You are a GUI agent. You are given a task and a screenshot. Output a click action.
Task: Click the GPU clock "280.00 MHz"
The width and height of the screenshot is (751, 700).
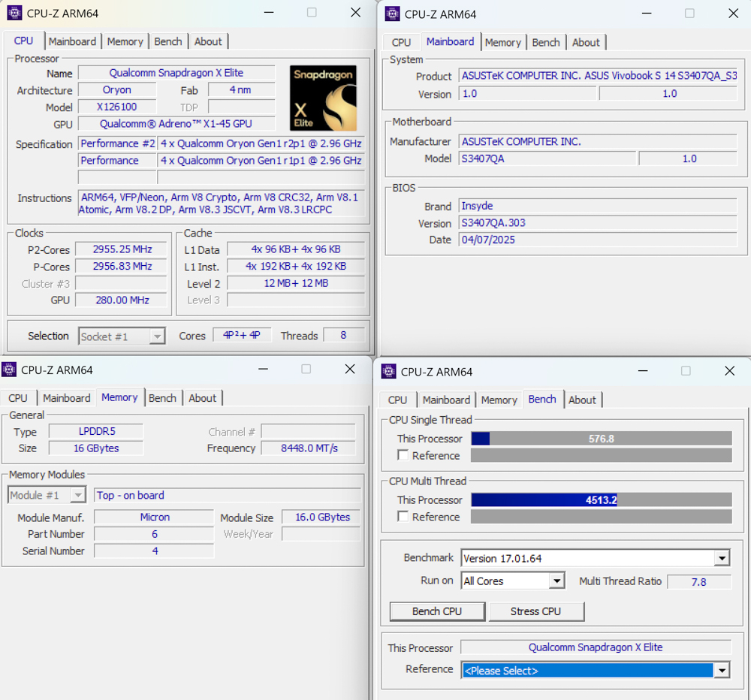pyautogui.click(x=122, y=300)
